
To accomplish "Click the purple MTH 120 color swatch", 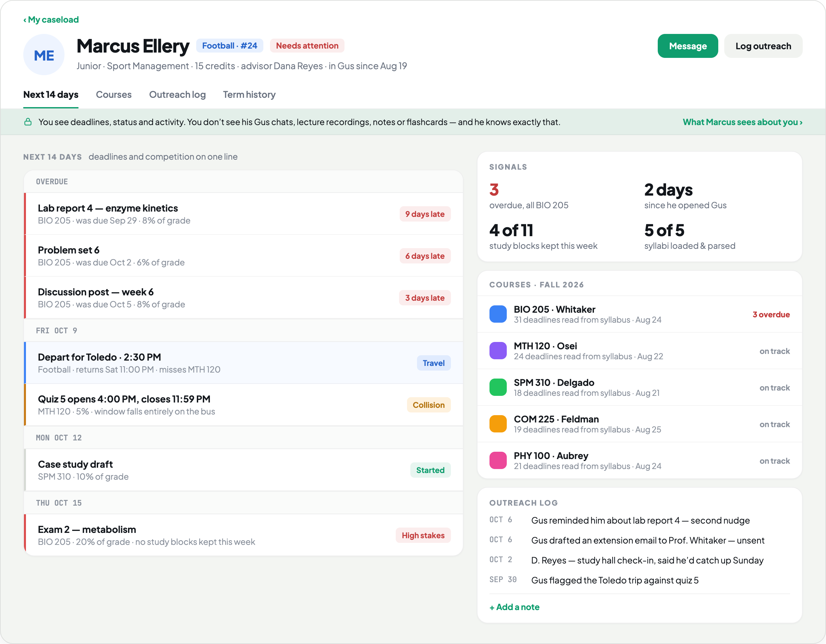I will pyautogui.click(x=498, y=351).
